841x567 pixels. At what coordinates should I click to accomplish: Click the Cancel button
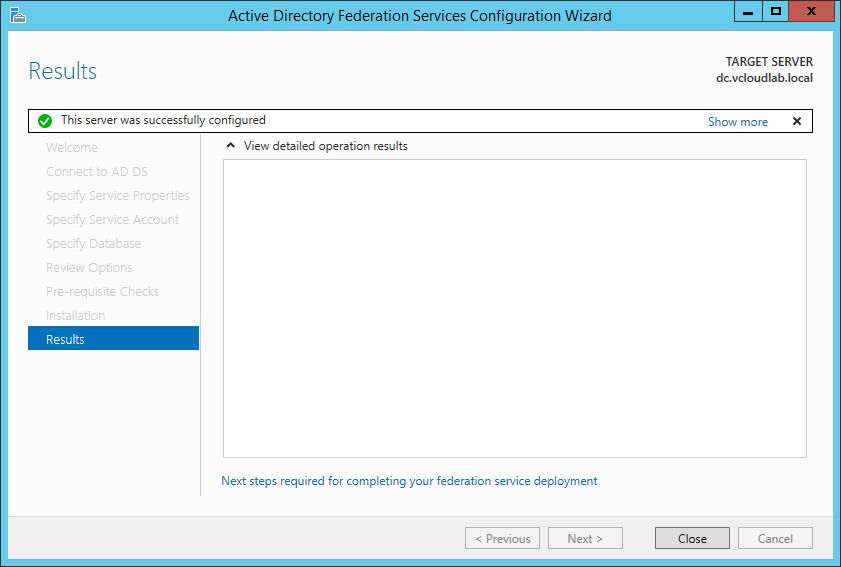(x=775, y=538)
